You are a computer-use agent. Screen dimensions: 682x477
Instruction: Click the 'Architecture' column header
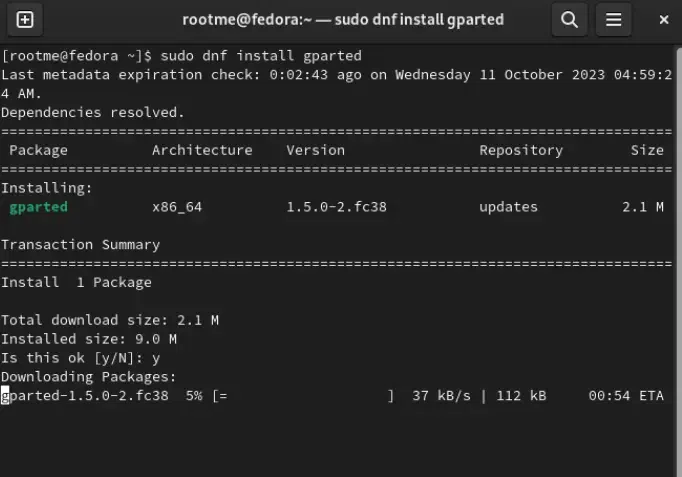(x=202, y=150)
